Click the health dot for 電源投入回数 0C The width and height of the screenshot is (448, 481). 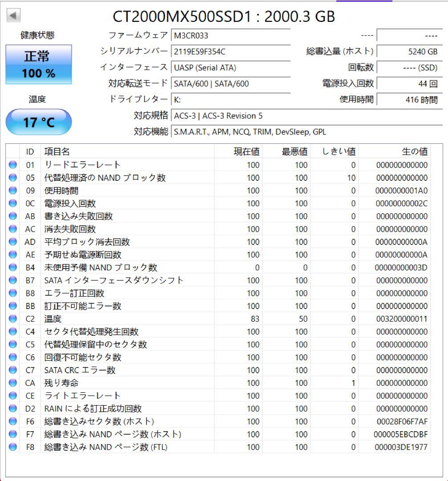pos(12,204)
